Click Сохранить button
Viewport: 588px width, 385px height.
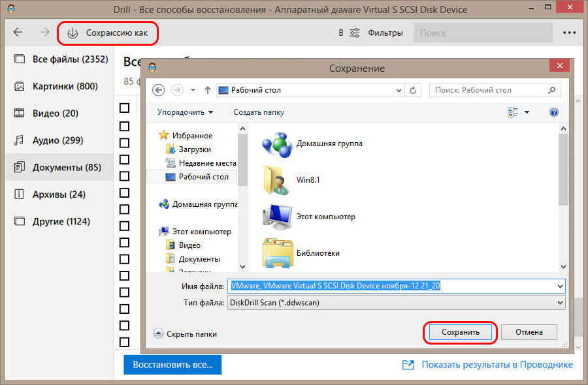[x=460, y=332]
